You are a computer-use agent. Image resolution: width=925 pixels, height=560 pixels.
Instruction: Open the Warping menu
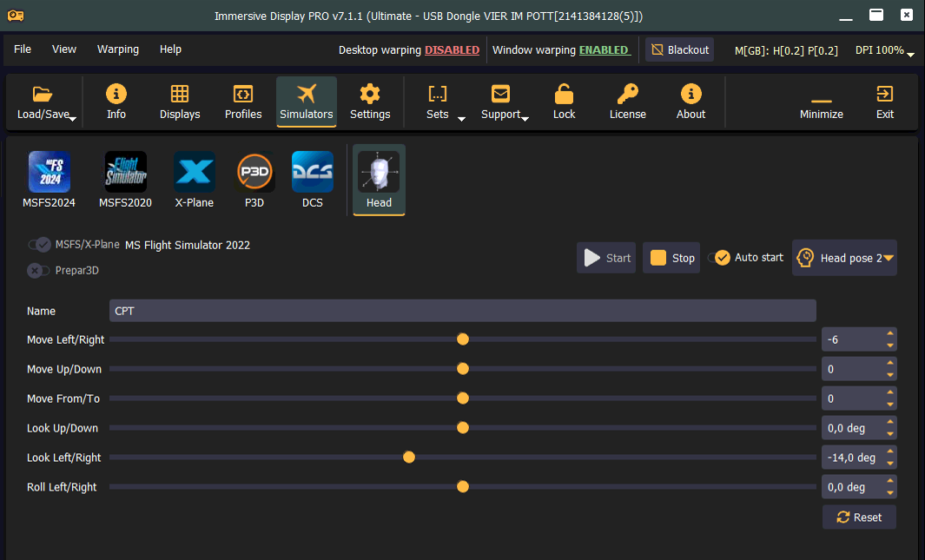(x=118, y=49)
